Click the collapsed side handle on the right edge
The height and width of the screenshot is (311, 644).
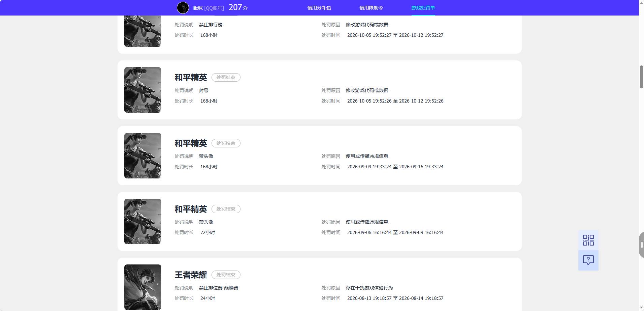[x=641, y=245]
